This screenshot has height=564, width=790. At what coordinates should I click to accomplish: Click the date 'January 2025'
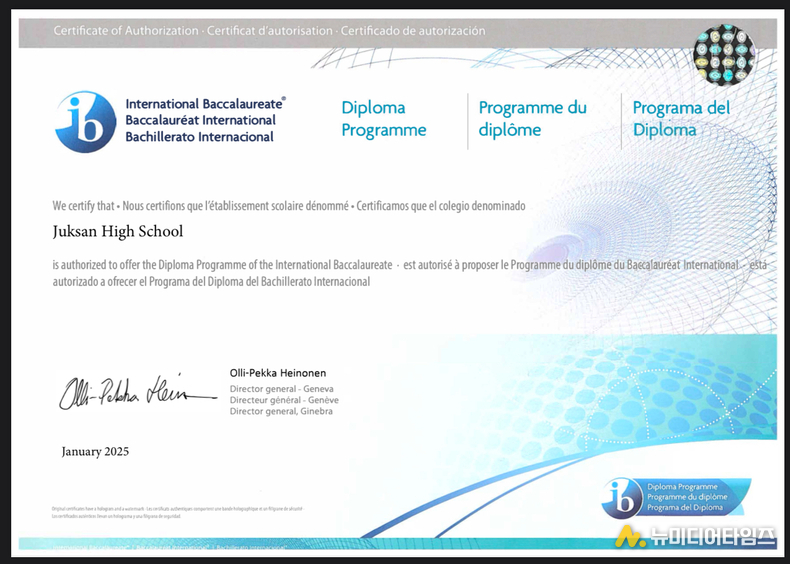click(95, 452)
